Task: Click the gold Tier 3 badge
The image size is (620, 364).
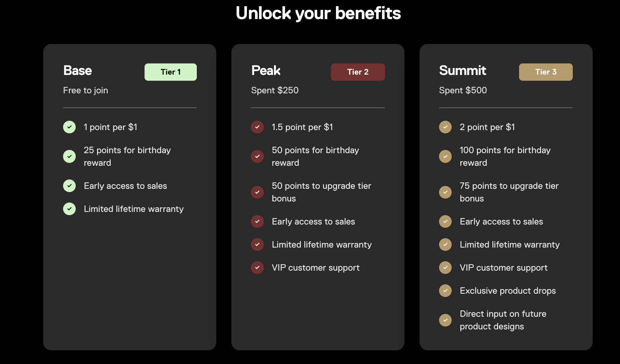Action: tap(546, 72)
